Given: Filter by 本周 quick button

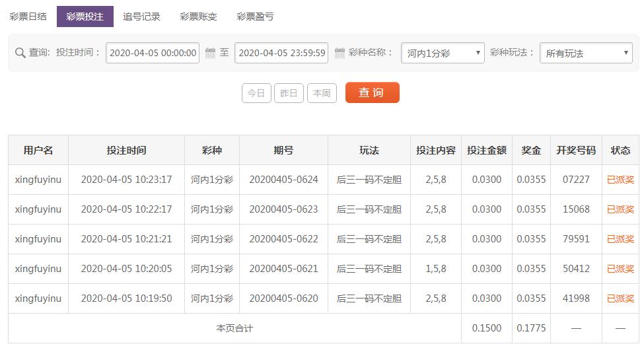Looking at the screenshot, I should [x=322, y=93].
